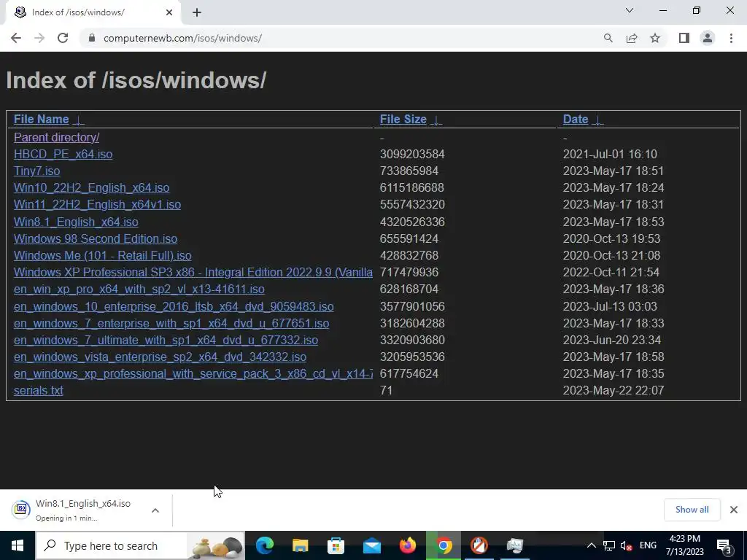This screenshot has height=560, width=747.
Task: Download Tiny7.iso
Action: click(x=36, y=171)
